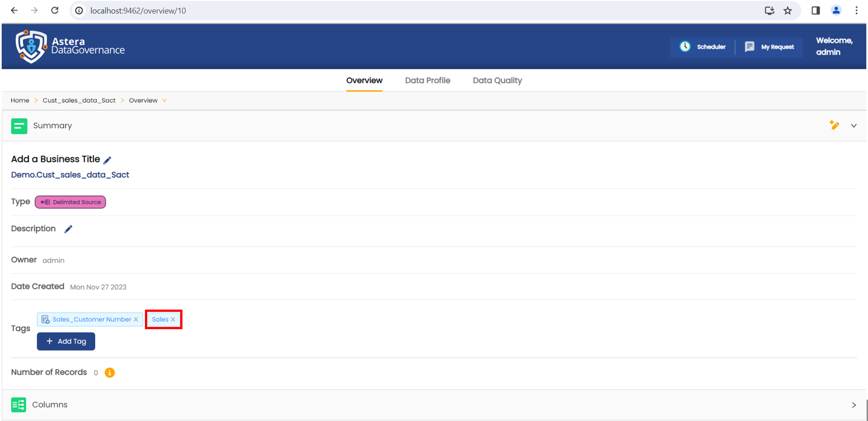The height and width of the screenshot is (421, 868).
Task: Click Cust_sales_data_Sact breadcrumb link
Action: click(79, 101)
